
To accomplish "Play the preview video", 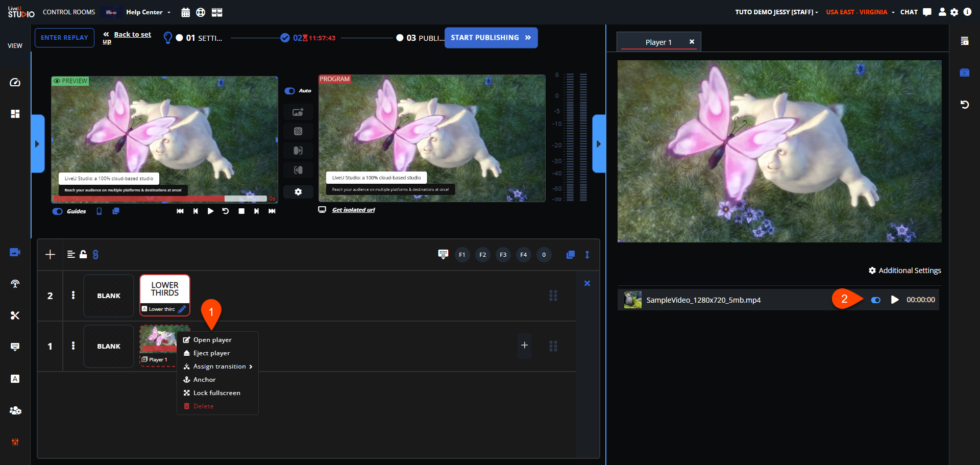I will point(210,211).
